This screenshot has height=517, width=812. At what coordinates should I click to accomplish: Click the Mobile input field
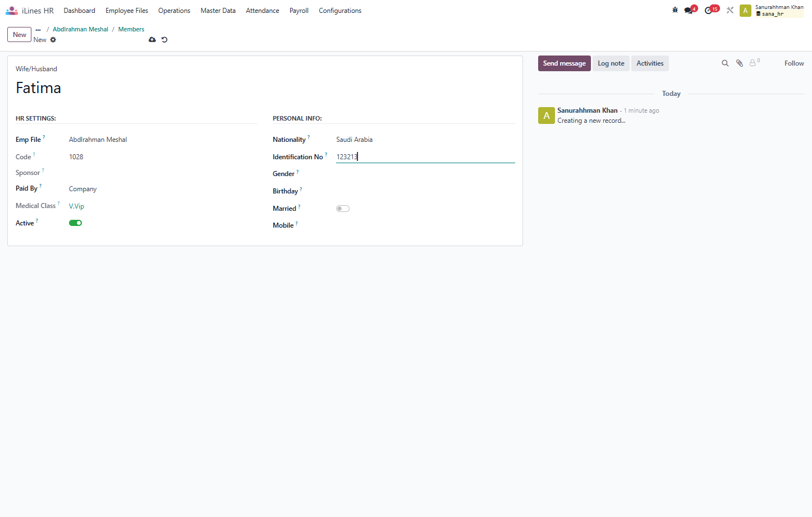[425, 225]
